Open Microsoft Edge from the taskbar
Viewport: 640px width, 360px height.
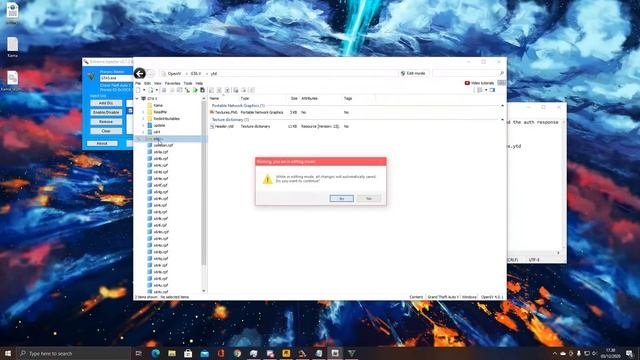click(x=156, y=353)
